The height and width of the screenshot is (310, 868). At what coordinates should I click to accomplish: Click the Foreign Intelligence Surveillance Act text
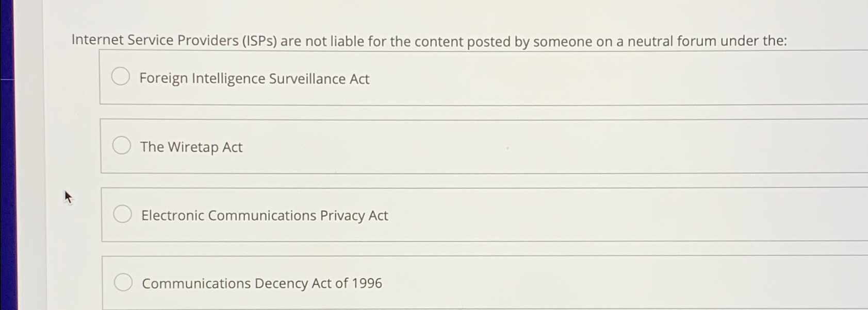pos(254,79)
